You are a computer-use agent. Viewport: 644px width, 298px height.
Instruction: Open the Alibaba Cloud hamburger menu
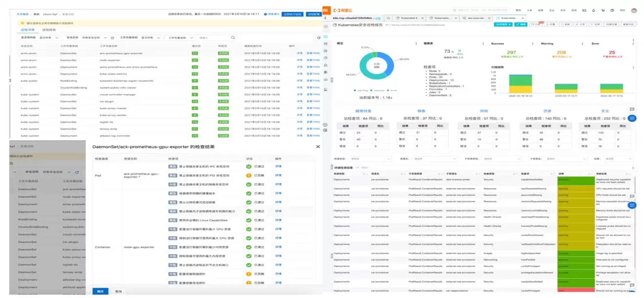pyautogui.click(x=326, y=10)
